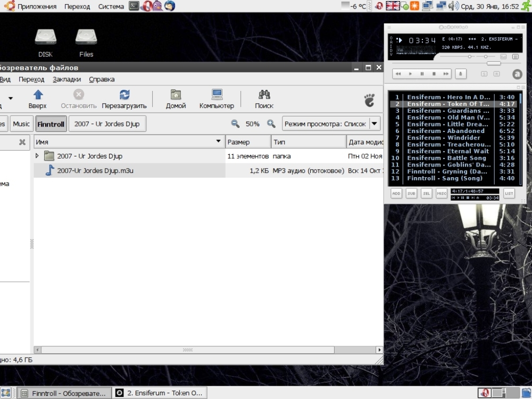Open the Приложения menu in the top panel

click(37, 6)
